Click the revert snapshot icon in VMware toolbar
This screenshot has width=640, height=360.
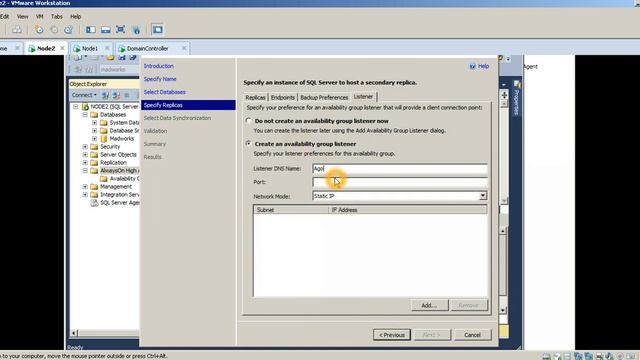click(x=54, y=29)
